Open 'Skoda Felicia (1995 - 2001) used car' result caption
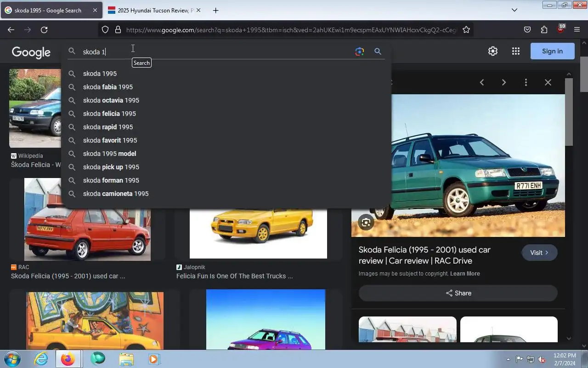Viewport: 588px width, 368px height. [x=68, y=276]
